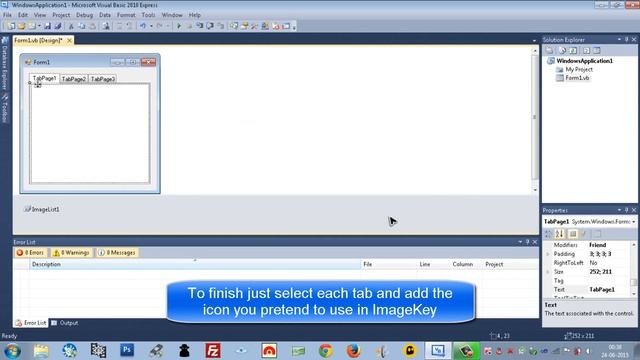Click Show All Files in Solution Explorer
Viewport: 640px width, 360px height.
(x=562, y=51)
